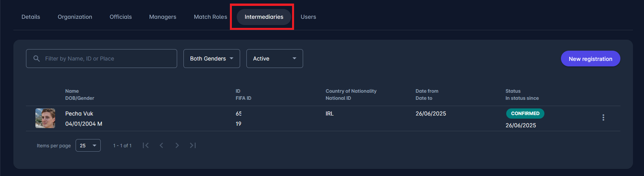The height and width of the screenshot is (176, 644).
Task: Click the CONFIRMED status badge
Action: click(525, 114)
